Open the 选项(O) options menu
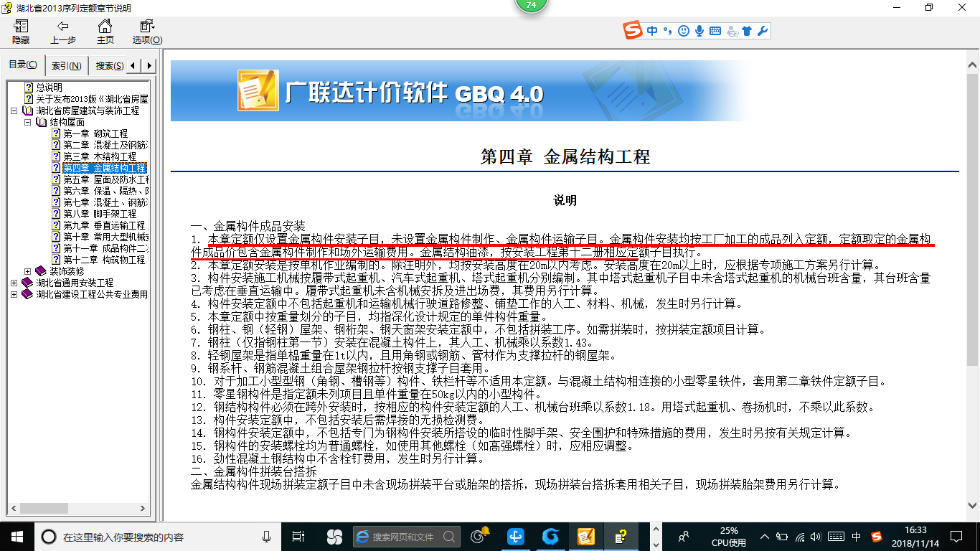This screenshot has width=980, height=551. 147,32
